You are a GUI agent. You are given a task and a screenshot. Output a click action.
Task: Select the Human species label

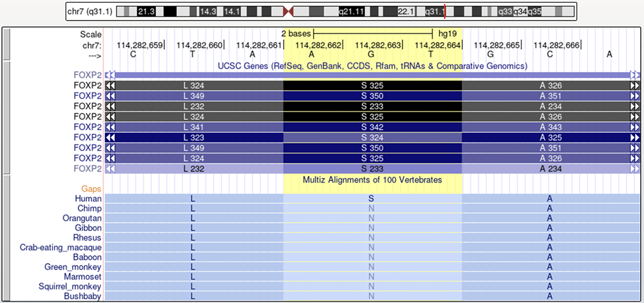click(x=88, y=199)
